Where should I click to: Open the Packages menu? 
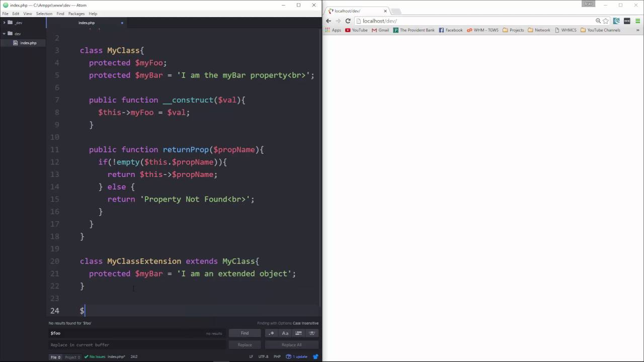pos(76,14)
